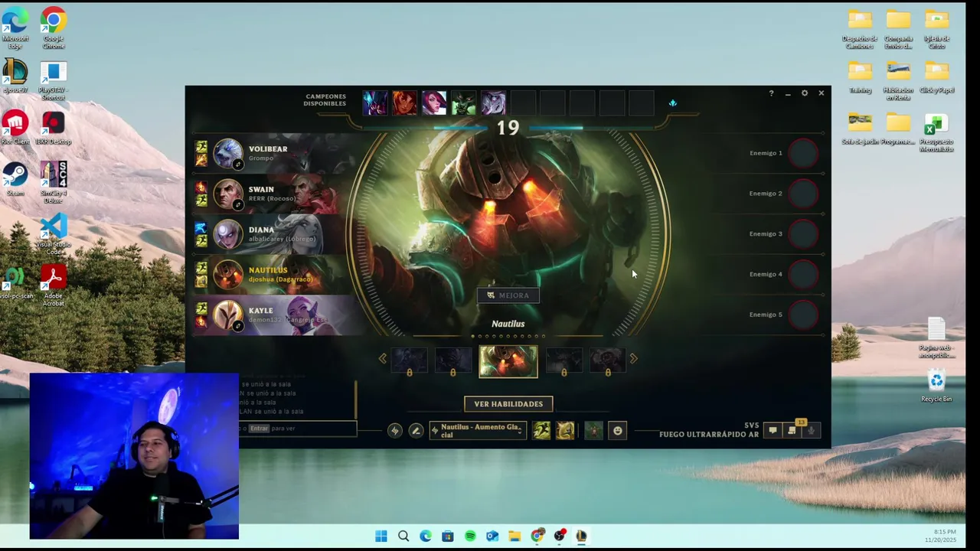980x551 pixels.
Task: Open the chat bubble icon
Action: [x=773, y=431]
